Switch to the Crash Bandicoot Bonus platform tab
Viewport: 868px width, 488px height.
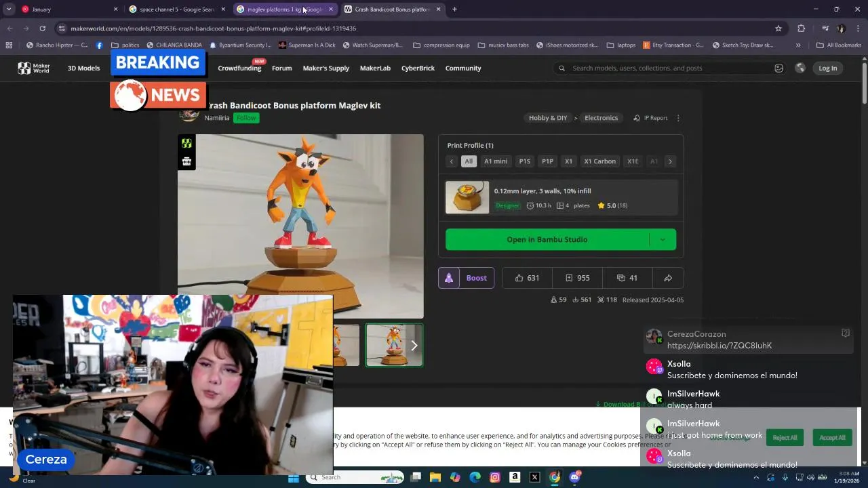[392, 9]
